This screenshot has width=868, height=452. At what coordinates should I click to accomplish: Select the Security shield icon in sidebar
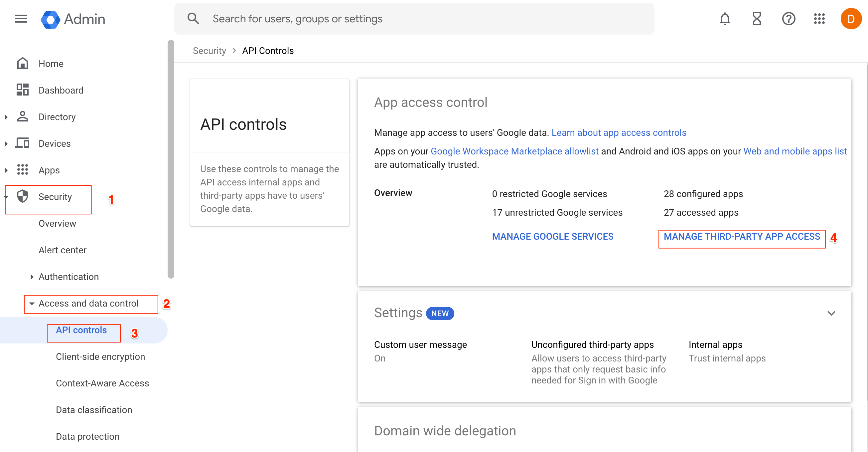pyautogui.click(x=22, y=197)
